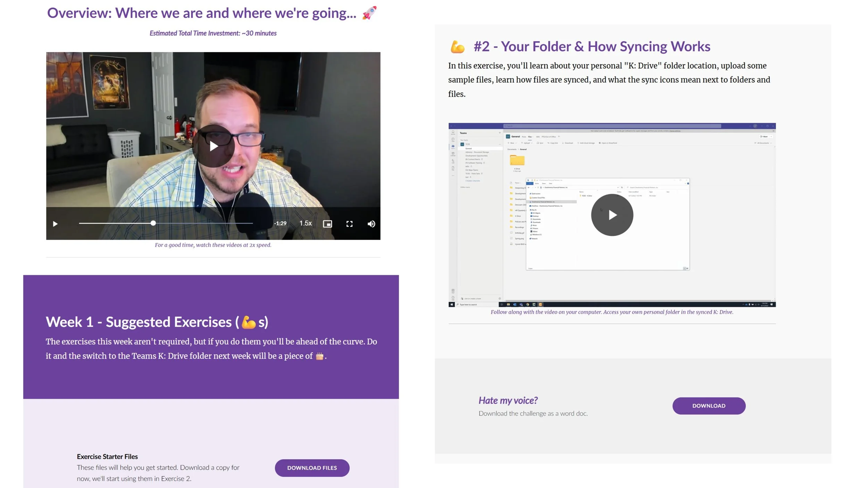868x488 pixels.
Task: Click the 'Exercise Starter Files' title
Action: (107, 456)
